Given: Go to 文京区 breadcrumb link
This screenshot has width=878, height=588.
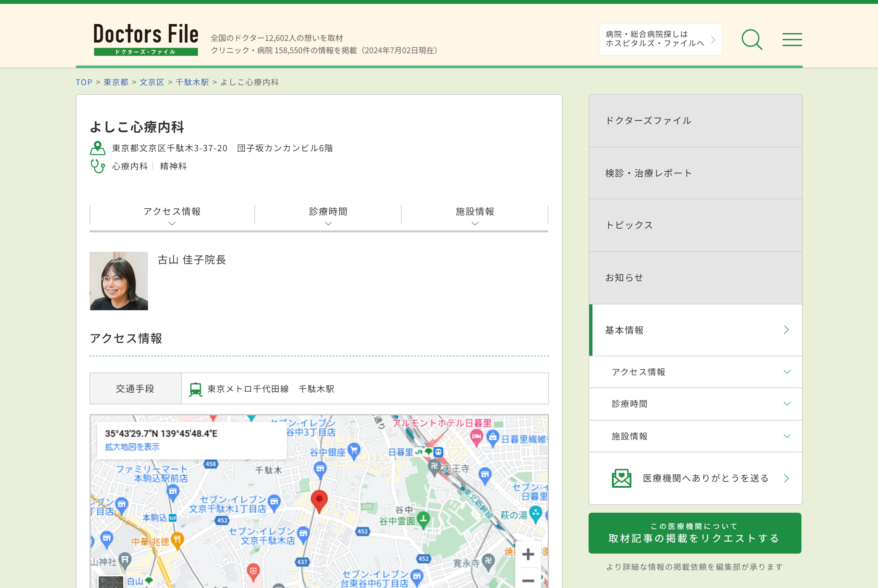Looking at the screenshot, I should tap(152, 82).
